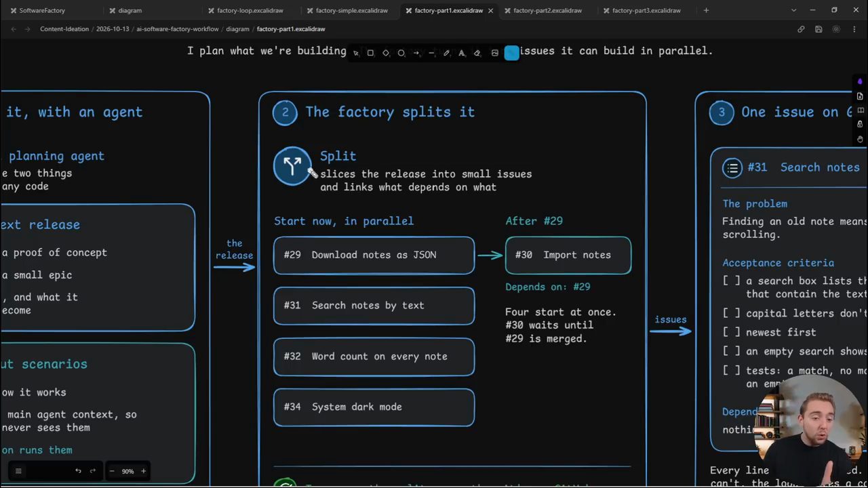
Task: Select the Ellipse shape tool
Action: [401, 53]
